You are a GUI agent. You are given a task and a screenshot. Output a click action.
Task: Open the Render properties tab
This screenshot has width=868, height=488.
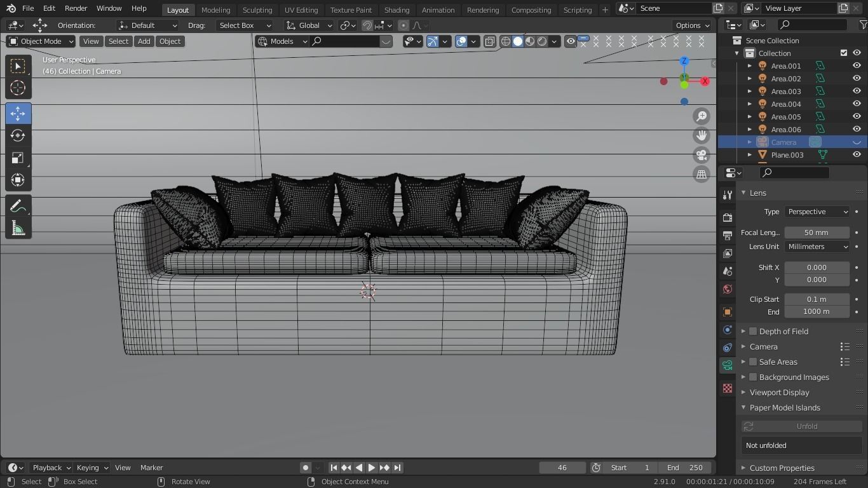point(728,218)
